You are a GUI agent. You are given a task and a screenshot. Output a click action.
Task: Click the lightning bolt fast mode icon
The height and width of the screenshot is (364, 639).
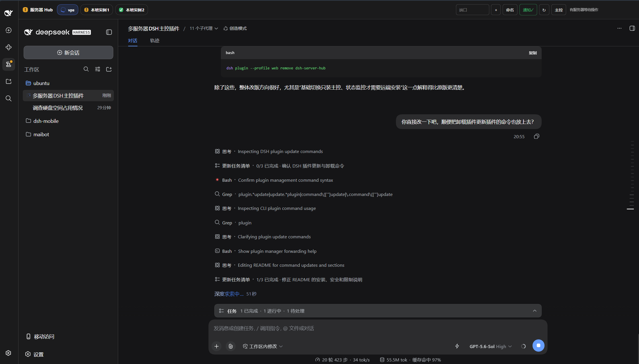tap(457, 346)
